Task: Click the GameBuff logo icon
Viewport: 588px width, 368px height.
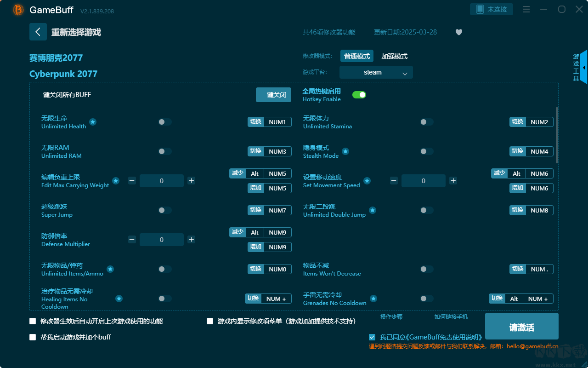Action: click(x=18, y=10)
